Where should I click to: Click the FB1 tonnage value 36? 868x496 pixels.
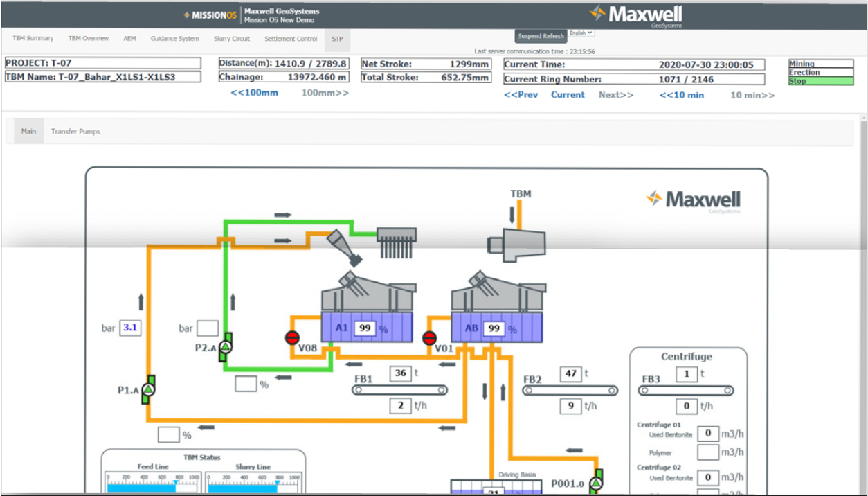[400, 373]
